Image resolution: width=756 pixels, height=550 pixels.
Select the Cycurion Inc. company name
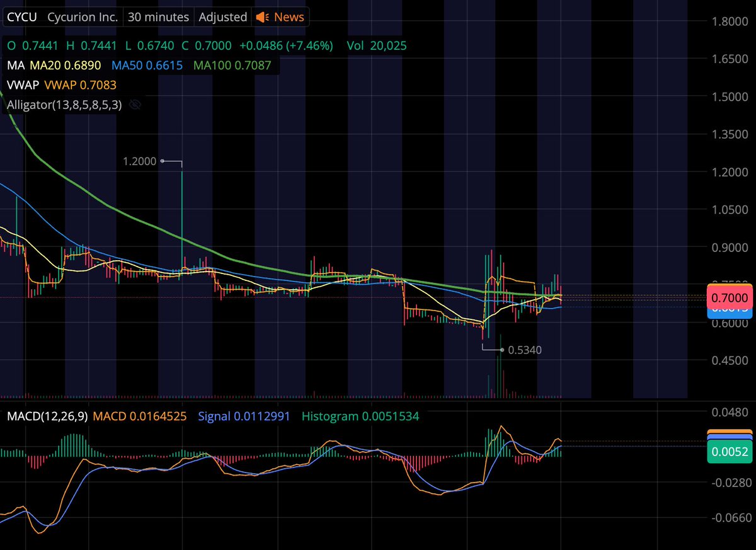pos(83,17)
